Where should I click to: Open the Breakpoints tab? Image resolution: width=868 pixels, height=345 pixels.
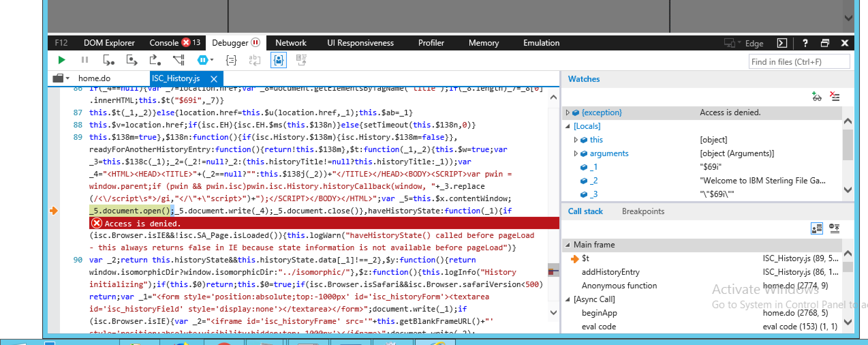click(643, 211)
